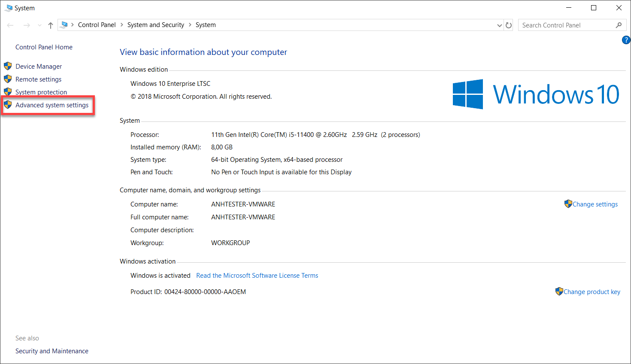Screen dimensions: 631x364
Task: Click Change product key link
Action: click(592, 292)
